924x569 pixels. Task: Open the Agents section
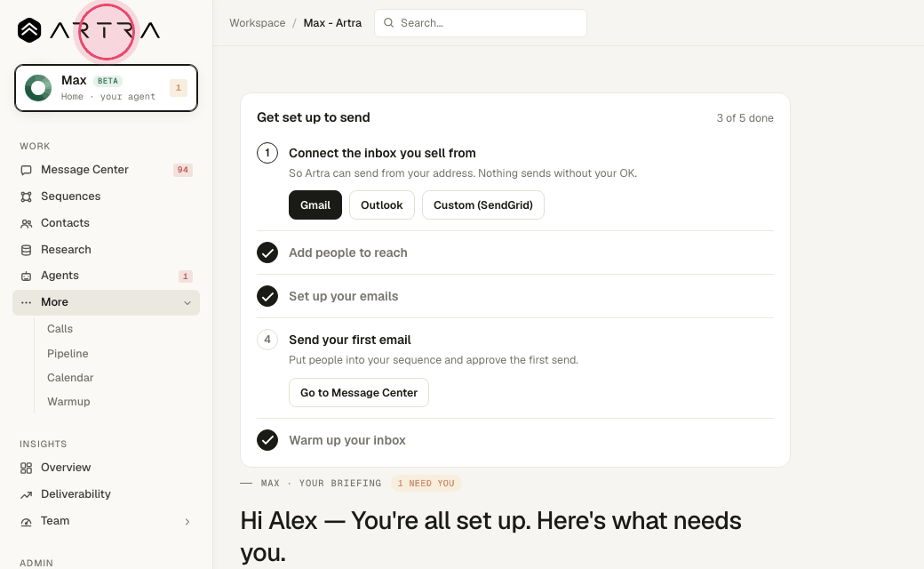click(x=106, y=276)
